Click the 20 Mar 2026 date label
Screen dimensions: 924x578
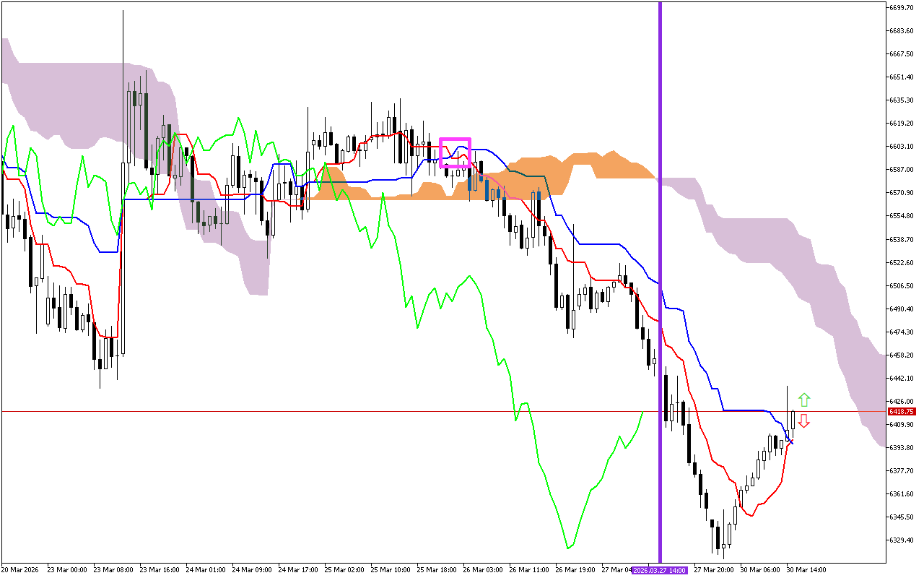[x=22, y=569]
